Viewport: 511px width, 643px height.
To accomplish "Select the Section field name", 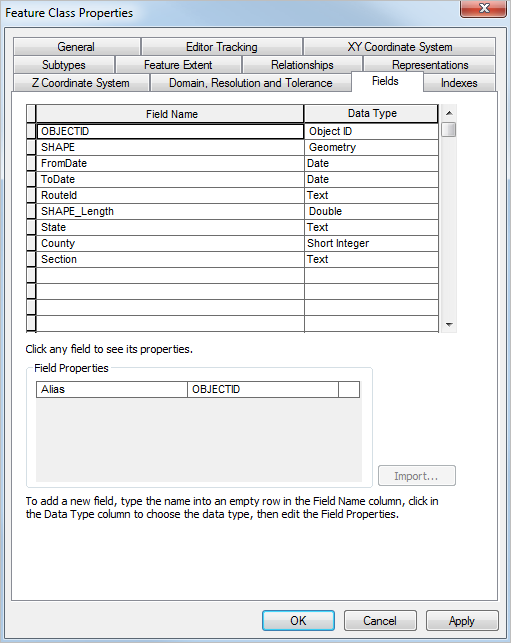I will point(170,259).
